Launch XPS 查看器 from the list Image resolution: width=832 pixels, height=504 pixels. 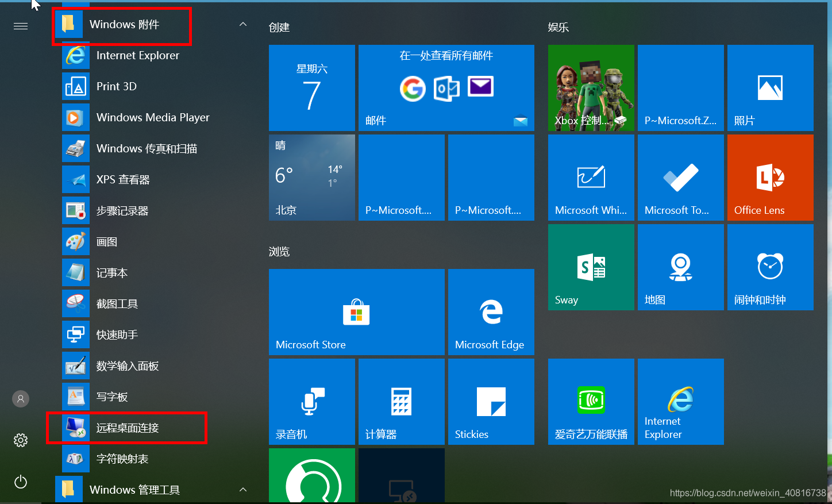point(157,179)
